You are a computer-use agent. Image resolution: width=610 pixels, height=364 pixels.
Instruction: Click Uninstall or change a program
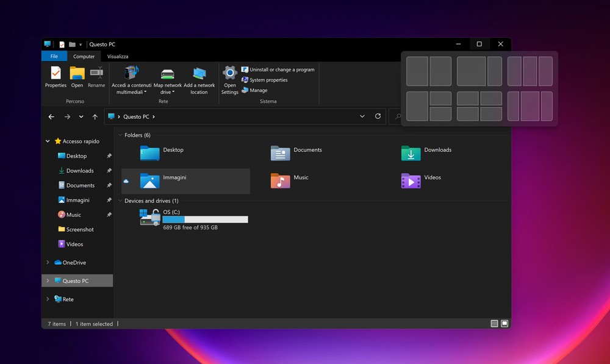[282, 70]
